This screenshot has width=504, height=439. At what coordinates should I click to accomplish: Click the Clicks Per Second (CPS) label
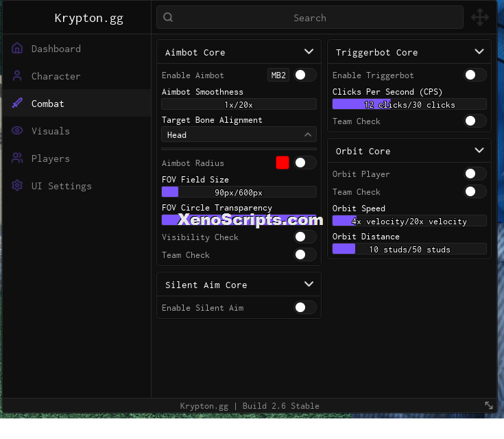coord(387,92)
